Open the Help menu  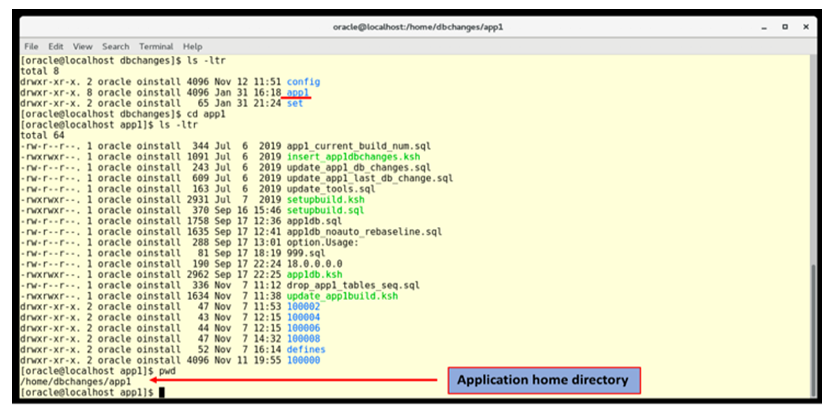tap(192, 46)
